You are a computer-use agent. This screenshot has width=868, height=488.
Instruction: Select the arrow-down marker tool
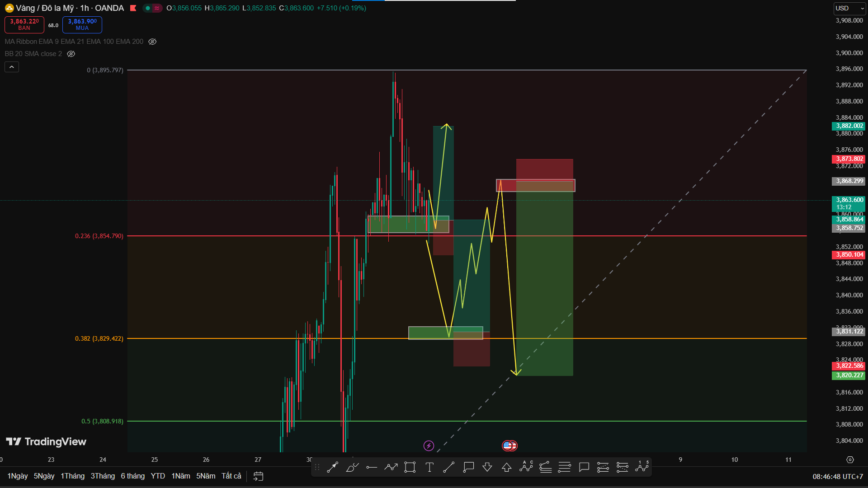487,467
